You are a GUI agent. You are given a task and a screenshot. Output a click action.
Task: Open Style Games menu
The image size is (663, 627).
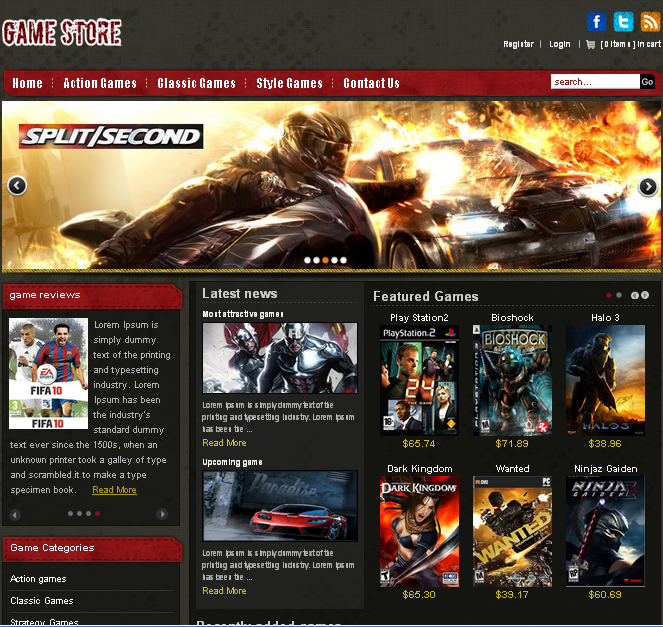pyautogui.click(x=290, y=83)
